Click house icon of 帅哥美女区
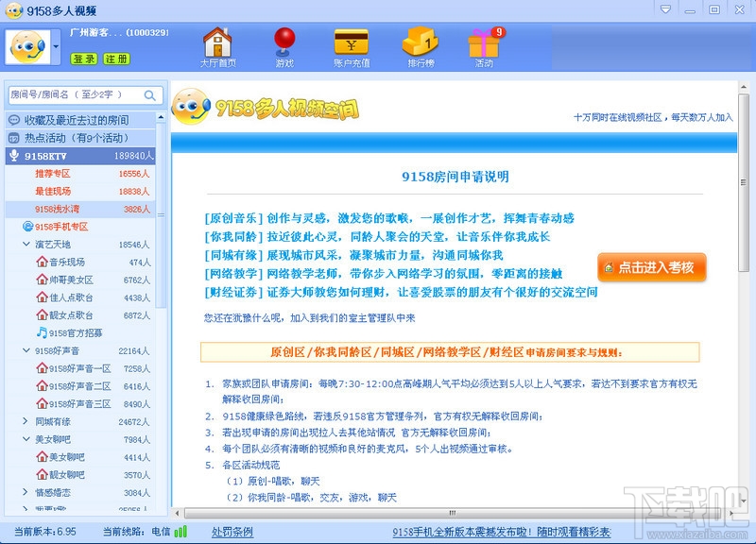The image size is (756, 544). coord(42,280)
